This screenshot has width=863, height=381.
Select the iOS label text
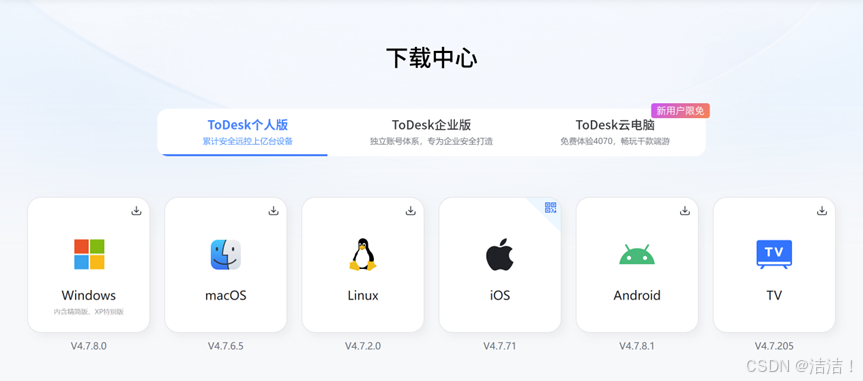click(x=500, y=296)
